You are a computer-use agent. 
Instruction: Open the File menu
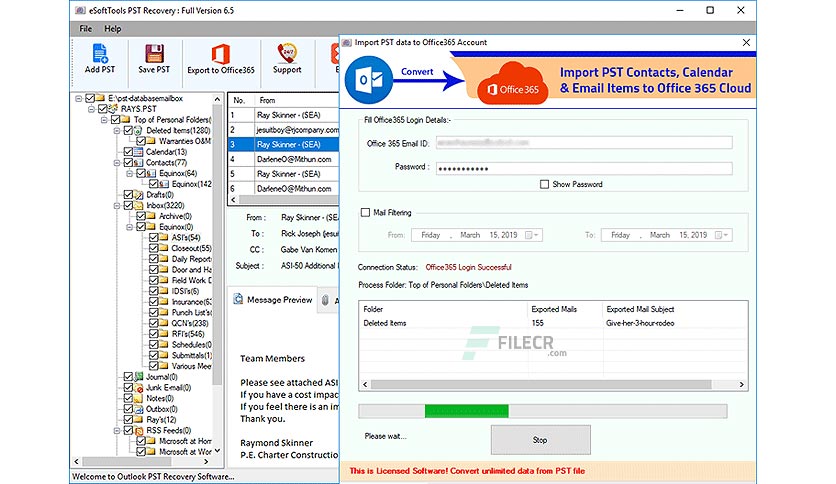pos(85,29)
